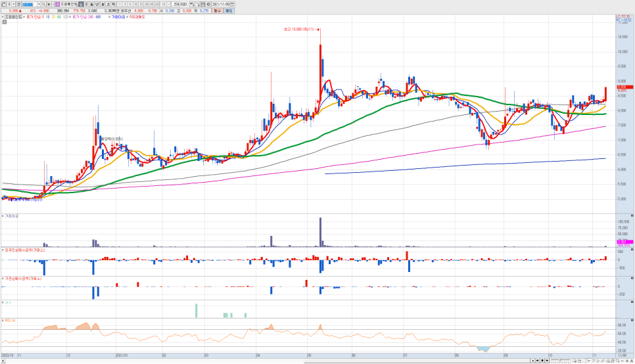Open the chart settings gear icon
Viewport: 635px width, 364px height.
click(x=208, y=4)
